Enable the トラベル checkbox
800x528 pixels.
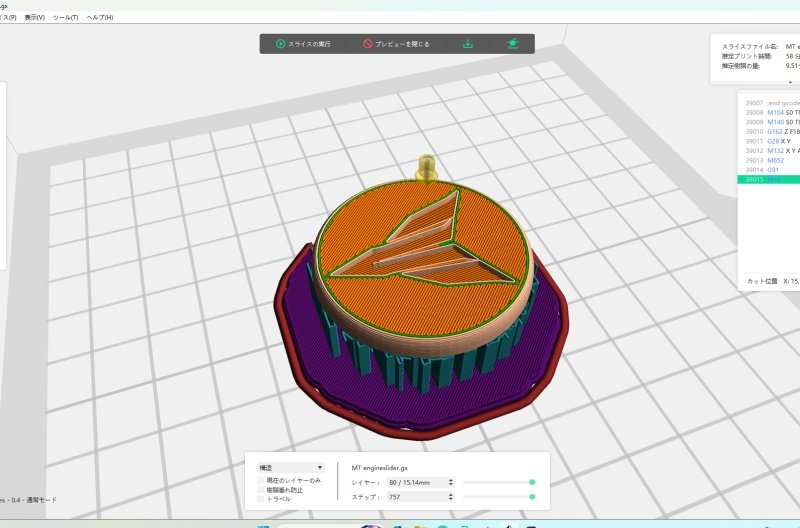262,499
